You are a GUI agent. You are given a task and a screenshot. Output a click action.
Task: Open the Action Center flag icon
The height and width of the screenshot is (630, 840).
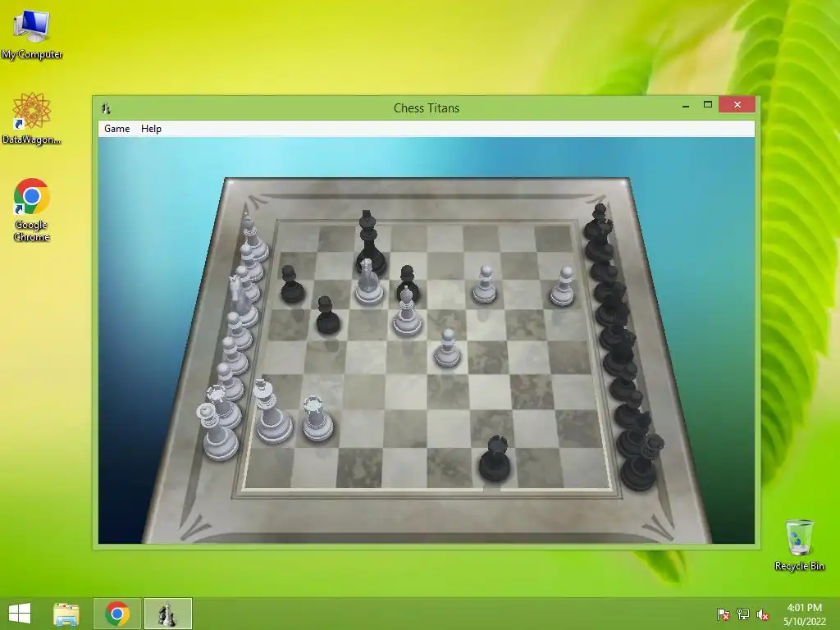(x=724, y=614)
